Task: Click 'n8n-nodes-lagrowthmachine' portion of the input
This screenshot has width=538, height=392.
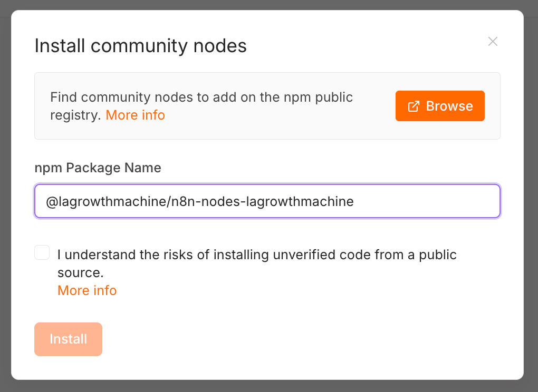Action: pos(263,201)
